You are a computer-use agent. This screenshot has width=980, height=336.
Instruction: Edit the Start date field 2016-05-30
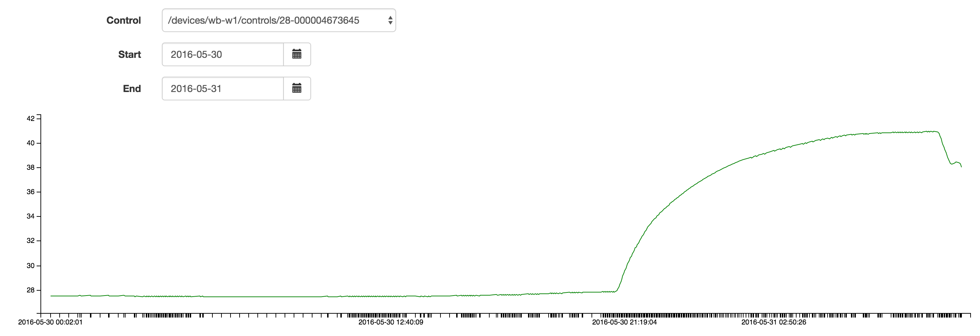click(x=223, y=54)
